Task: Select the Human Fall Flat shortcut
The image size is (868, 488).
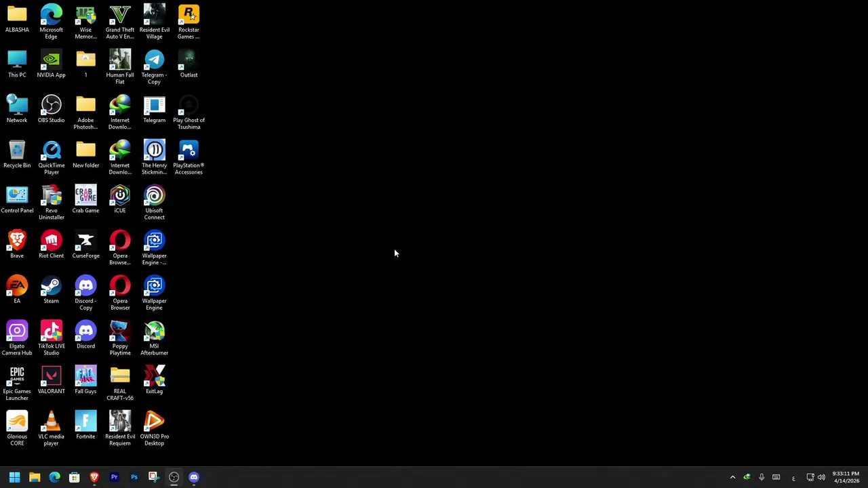Action: coord(120,67)
